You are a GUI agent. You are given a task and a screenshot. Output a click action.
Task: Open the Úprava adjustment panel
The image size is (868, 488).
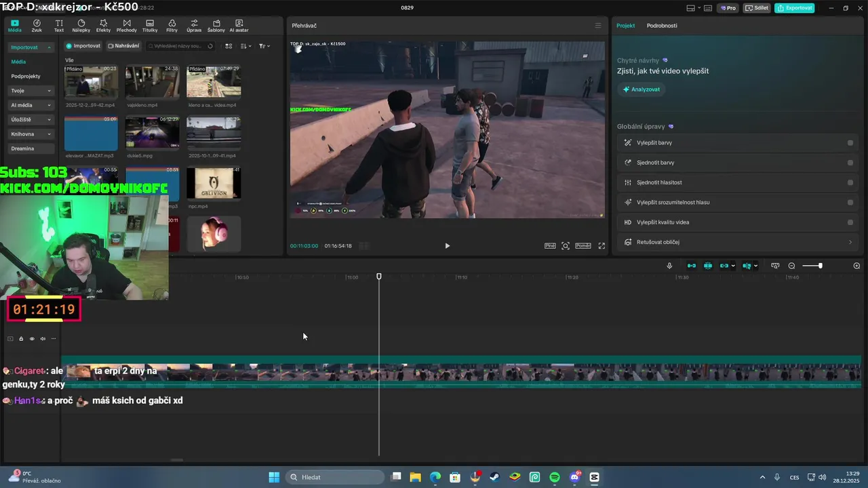(x=194, y=26)
